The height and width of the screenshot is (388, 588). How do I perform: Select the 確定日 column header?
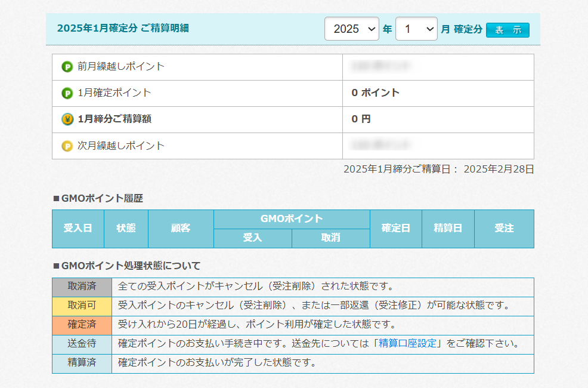(x=395, y=229)
